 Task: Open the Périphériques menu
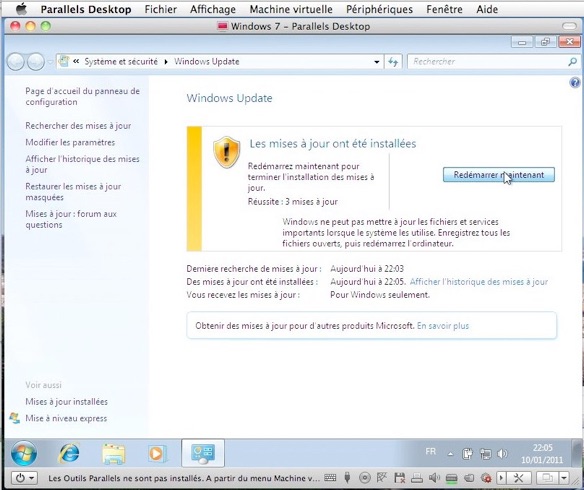379,9
